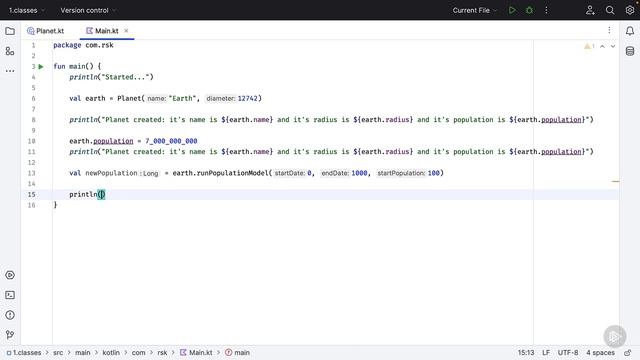Click the line number 8 in gutter

coord(33,120)
